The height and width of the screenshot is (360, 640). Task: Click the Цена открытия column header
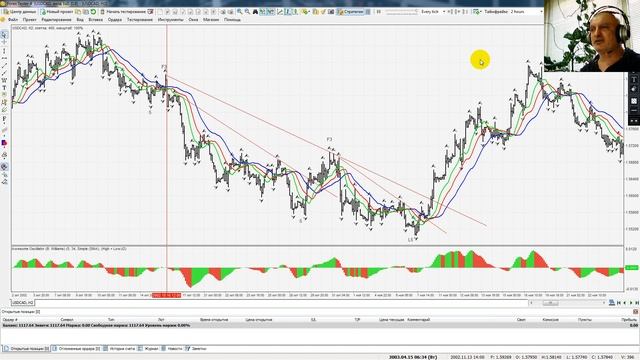coord(259,320)
